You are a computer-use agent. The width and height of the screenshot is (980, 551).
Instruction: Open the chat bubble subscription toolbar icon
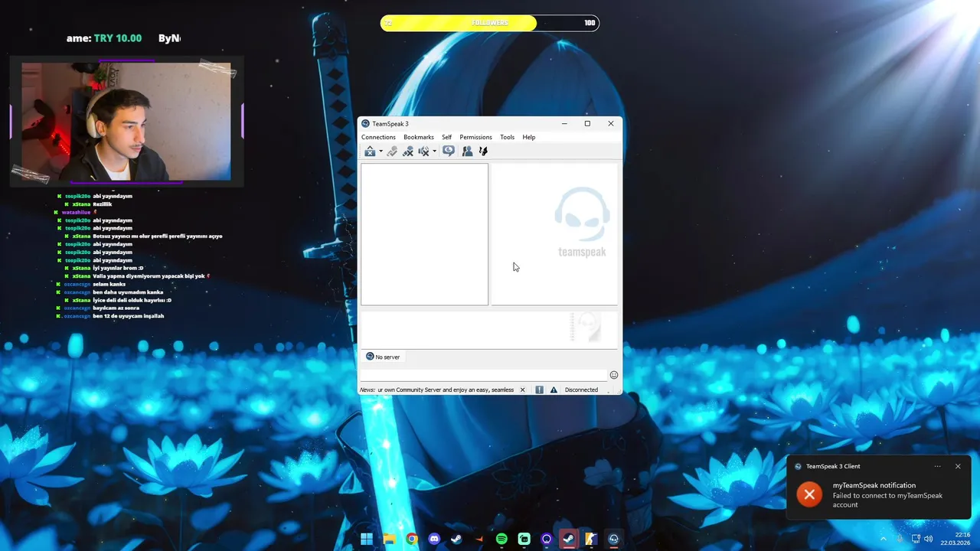point(449,152)
